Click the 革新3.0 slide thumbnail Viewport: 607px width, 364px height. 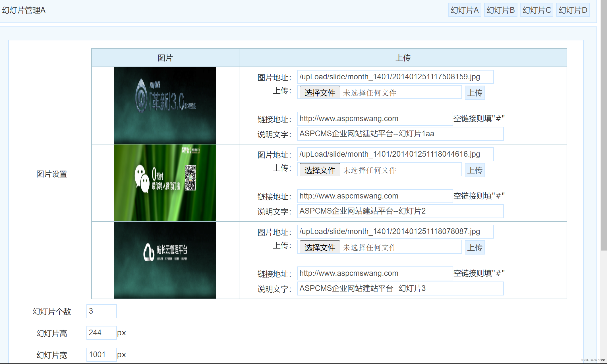point(165,105)
